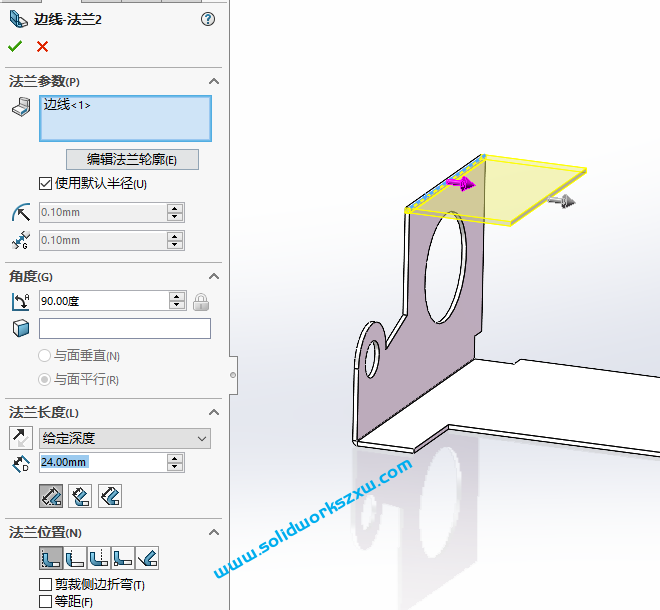Increase flange angle with up spinner

pyautogui.click(x=177, y=297)
